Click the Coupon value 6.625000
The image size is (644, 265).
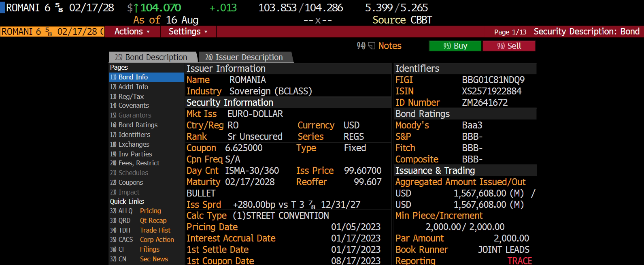coord(244,148)
